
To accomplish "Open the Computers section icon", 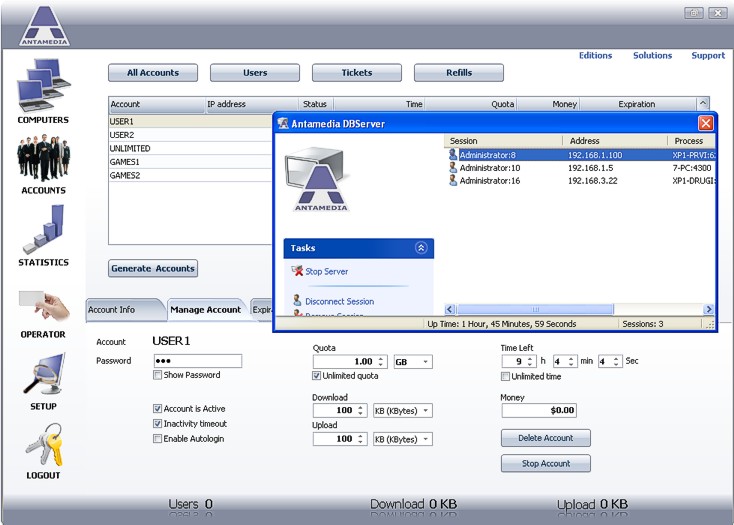I will (x=44, y=86).
